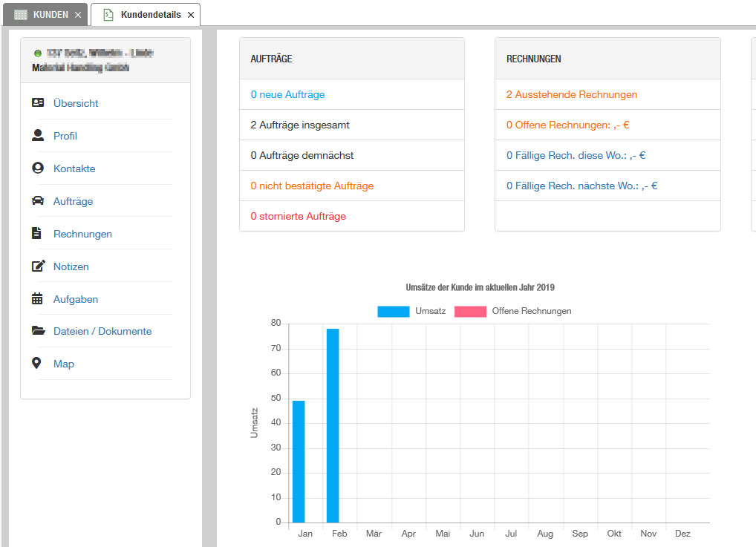The width and height of the screenshot is (756, 547).
Task: Click the Dateien / Dokumente folder icon
Action: [x=38, y=331]
